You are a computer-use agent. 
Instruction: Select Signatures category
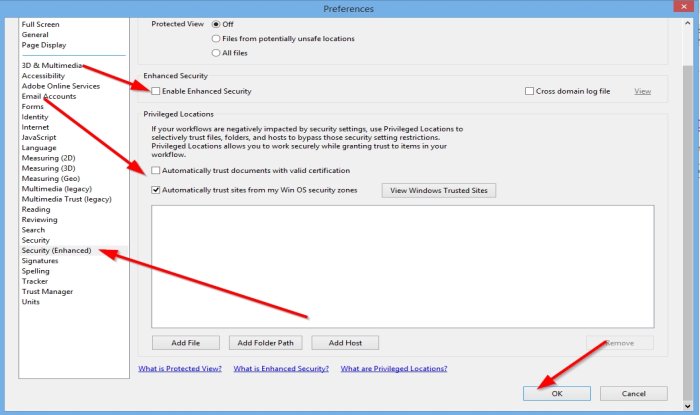point(40,261)
